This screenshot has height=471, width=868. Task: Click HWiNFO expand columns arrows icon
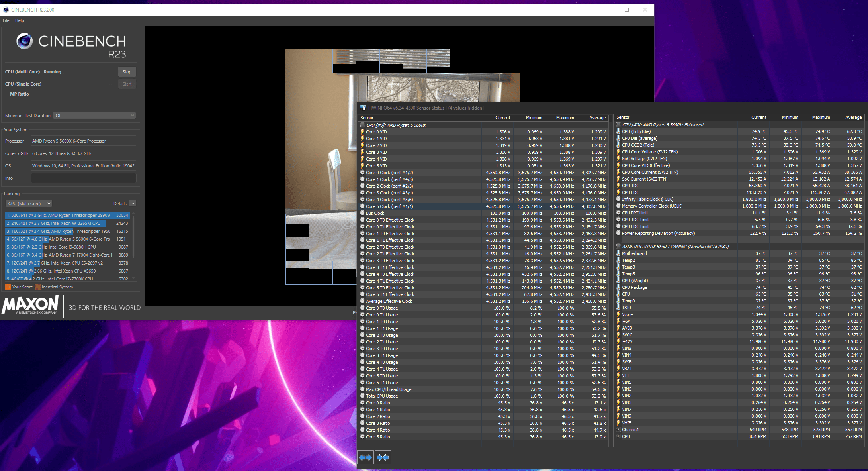[x=366, y=457]
